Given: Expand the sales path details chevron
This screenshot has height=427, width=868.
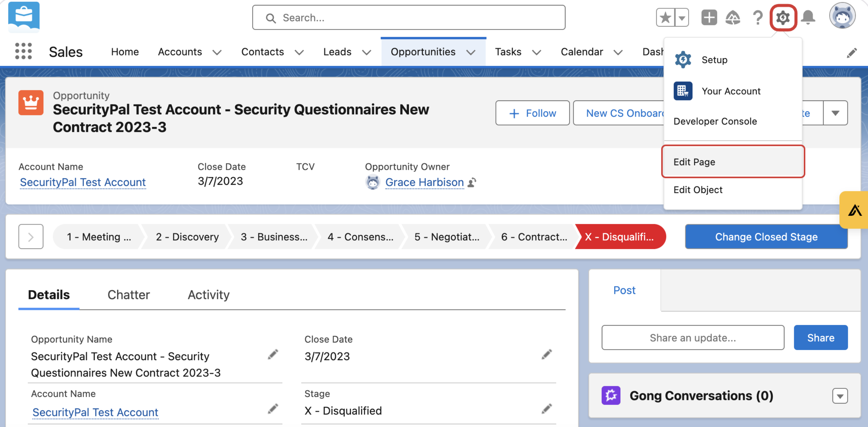Looking at the screenshot, I should point(31,237).
